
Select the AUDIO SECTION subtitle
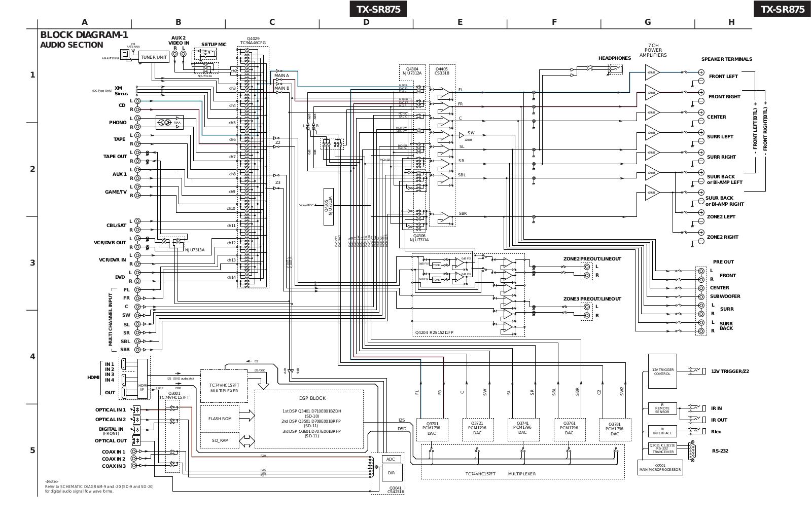(72, 45)
